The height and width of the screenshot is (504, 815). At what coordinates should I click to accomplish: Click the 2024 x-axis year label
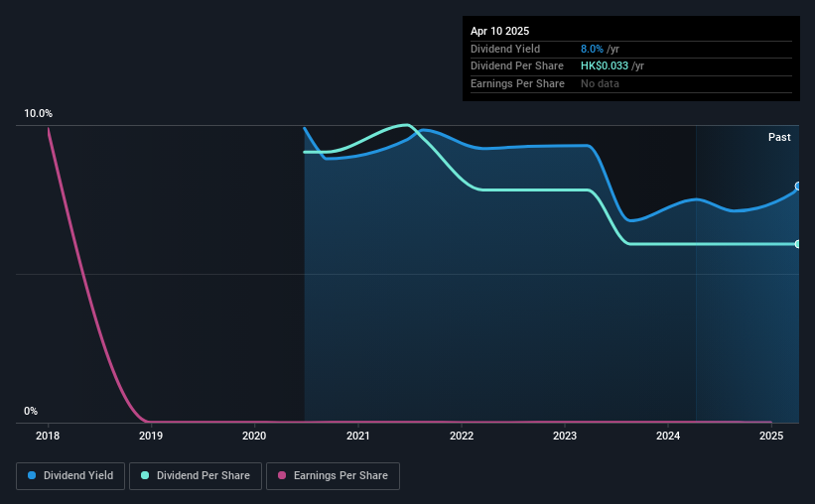668,436
